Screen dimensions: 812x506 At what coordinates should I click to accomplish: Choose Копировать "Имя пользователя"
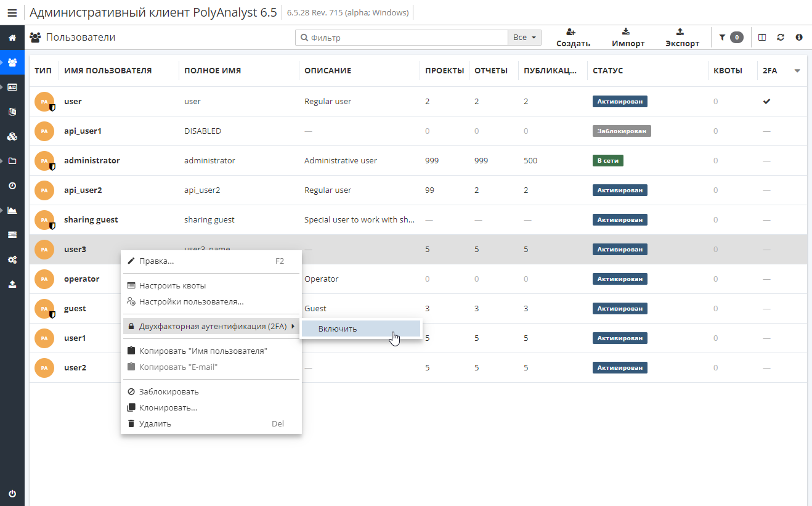point(211,351)
